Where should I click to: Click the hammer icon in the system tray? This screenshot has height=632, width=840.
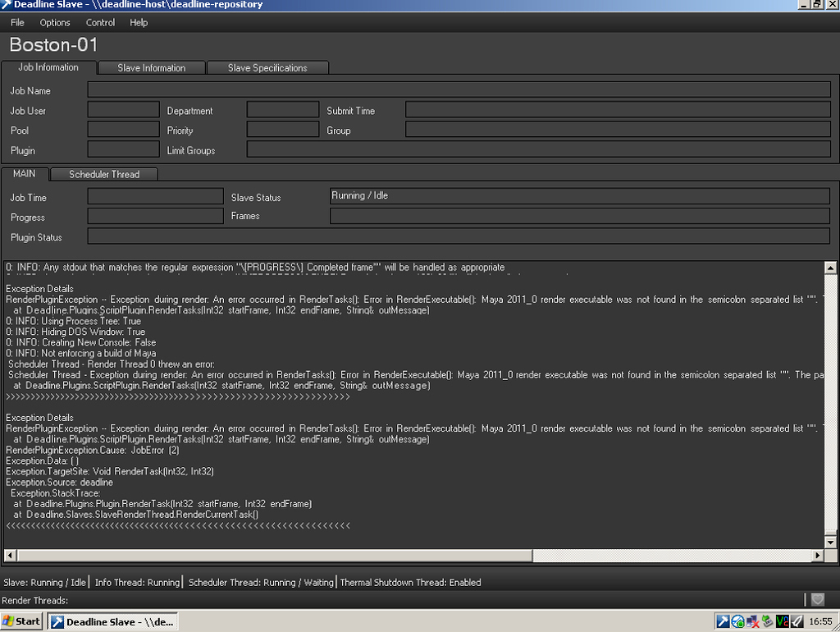[x=723, y=621]
